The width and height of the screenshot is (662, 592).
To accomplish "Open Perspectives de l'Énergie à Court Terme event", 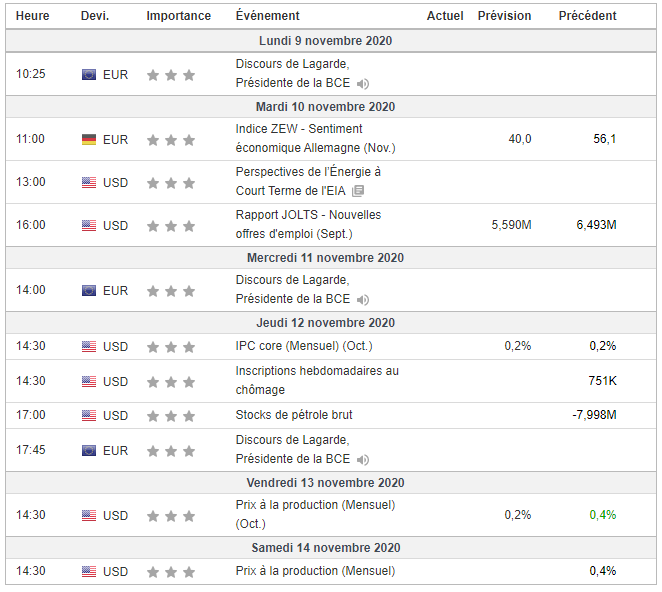I will [308, 182].
